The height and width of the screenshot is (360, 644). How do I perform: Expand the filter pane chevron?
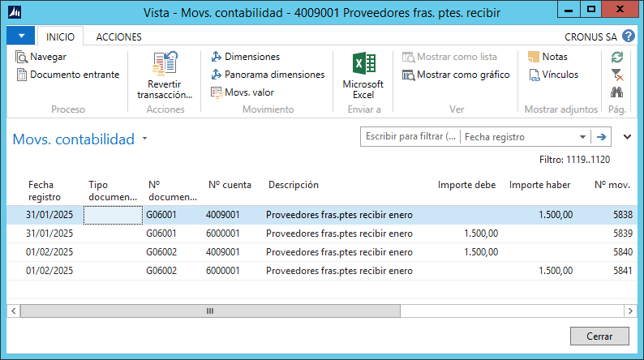pyautogui.click(x=627, y=137)
